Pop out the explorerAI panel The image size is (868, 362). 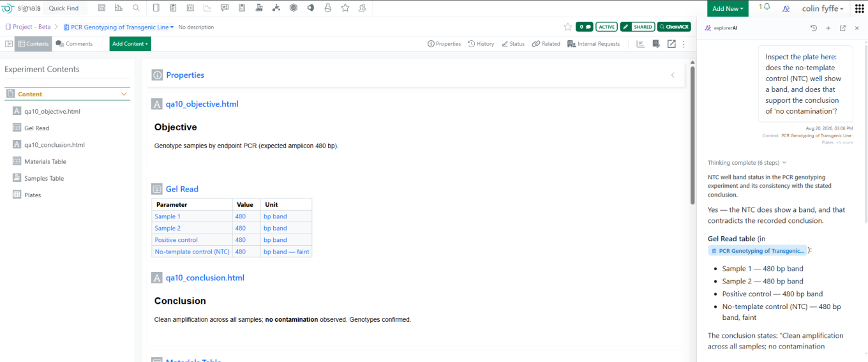pos(842,28)
